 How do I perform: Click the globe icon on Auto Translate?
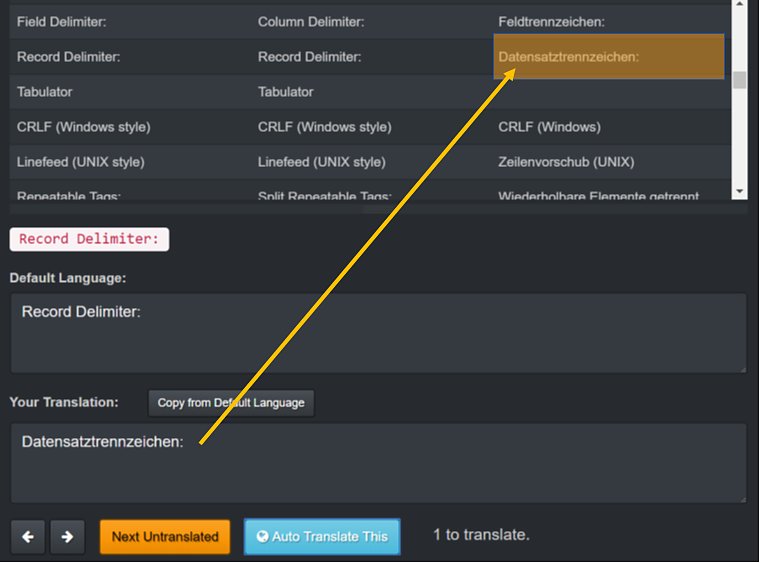point(263,537)
